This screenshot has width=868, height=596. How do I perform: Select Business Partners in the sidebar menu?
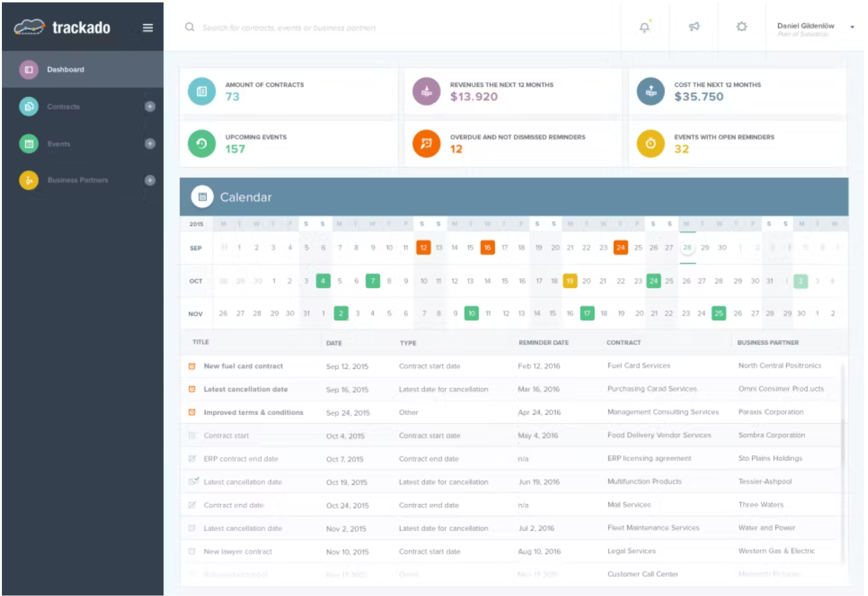78,180
